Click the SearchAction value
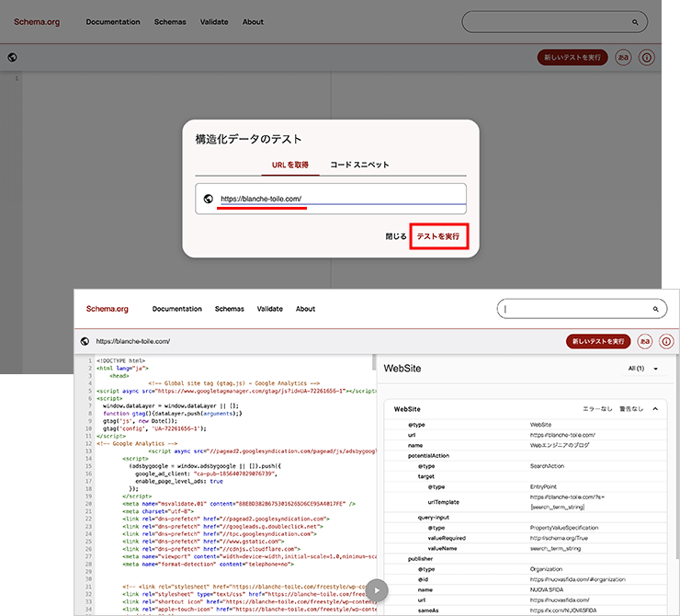The height and width of the screenshot is (616, 680). click(547, 466)
